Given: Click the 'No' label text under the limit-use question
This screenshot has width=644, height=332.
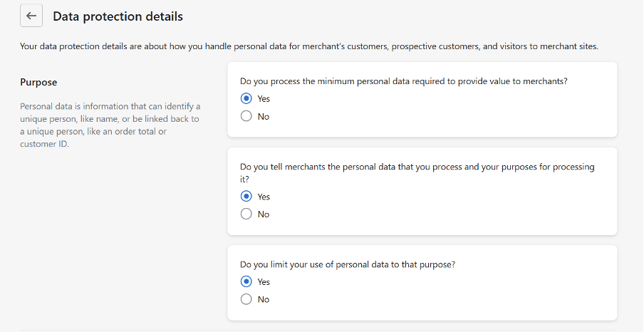Looking at the screenshot, I should (264, 300).
